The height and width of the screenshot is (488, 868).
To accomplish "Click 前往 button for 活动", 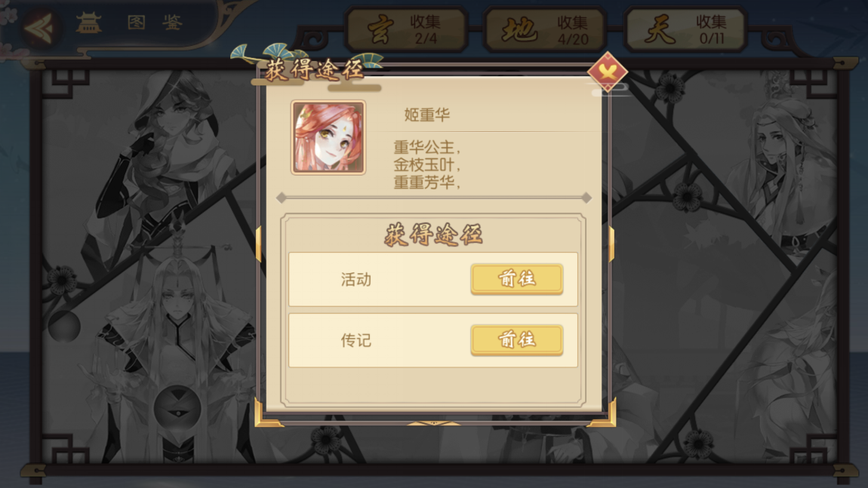I will point(516,279).
